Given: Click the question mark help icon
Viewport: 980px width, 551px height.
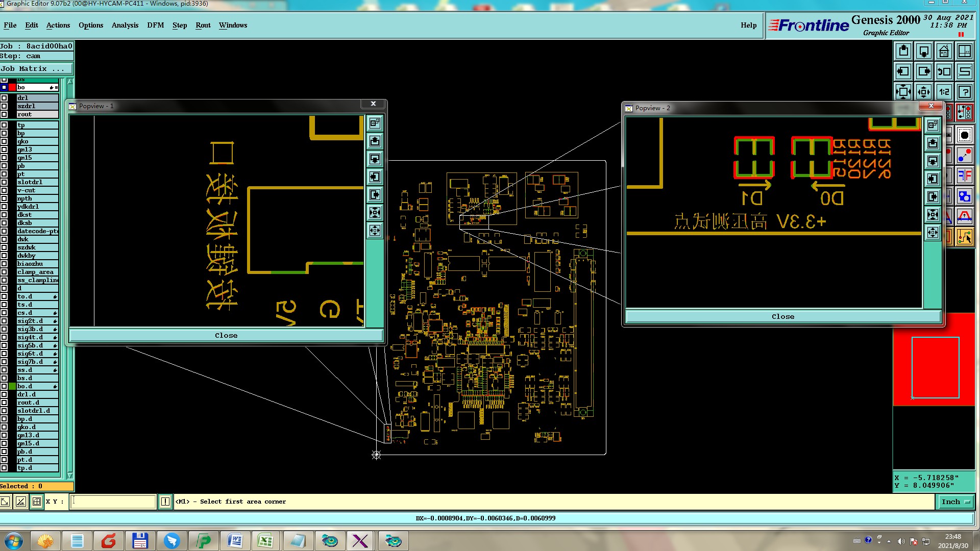Looking at the screenshot, I should (964, 92).
